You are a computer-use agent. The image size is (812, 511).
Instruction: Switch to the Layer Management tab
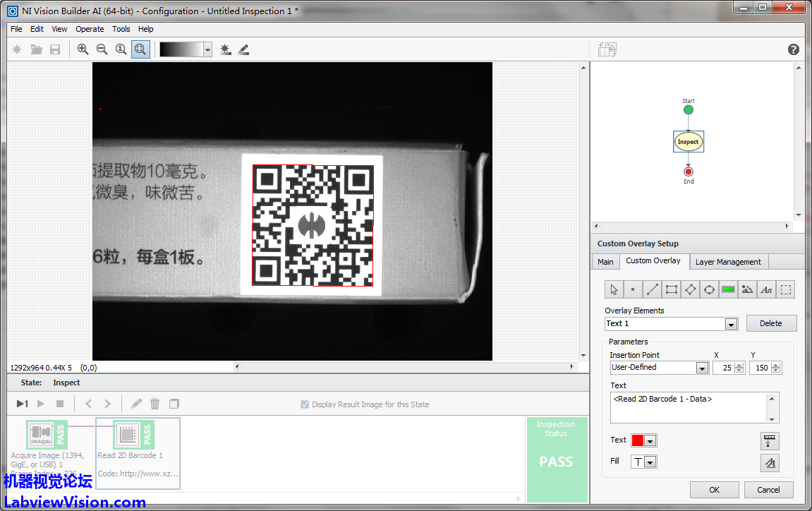(x=728, y=262)
